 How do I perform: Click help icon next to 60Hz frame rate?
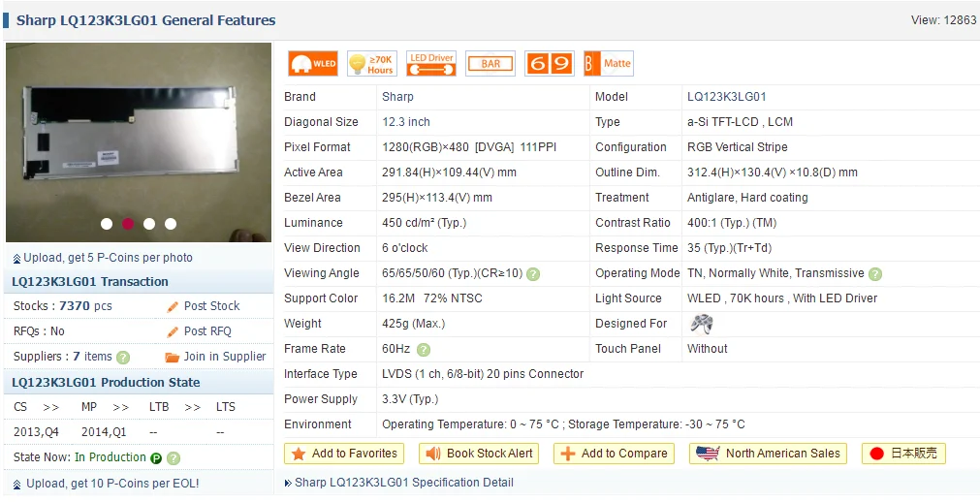(424, 350)
